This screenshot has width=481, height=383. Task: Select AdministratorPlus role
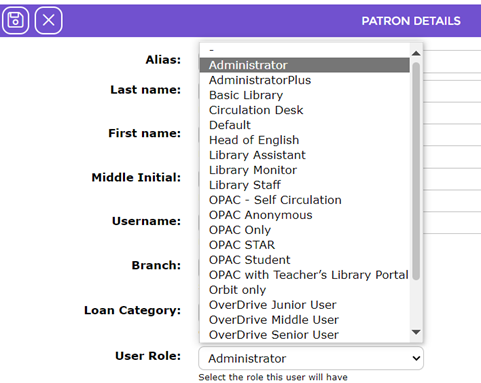(305, 80)
